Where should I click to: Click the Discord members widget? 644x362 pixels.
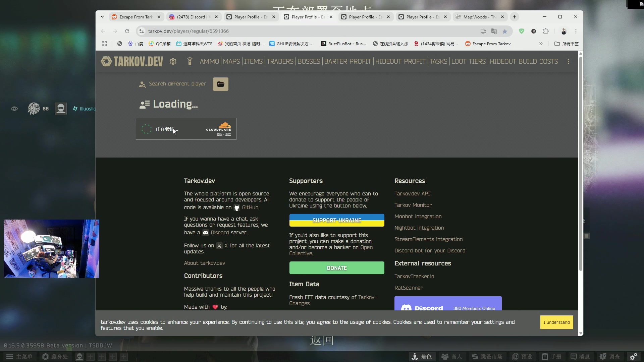click(448, 304)
